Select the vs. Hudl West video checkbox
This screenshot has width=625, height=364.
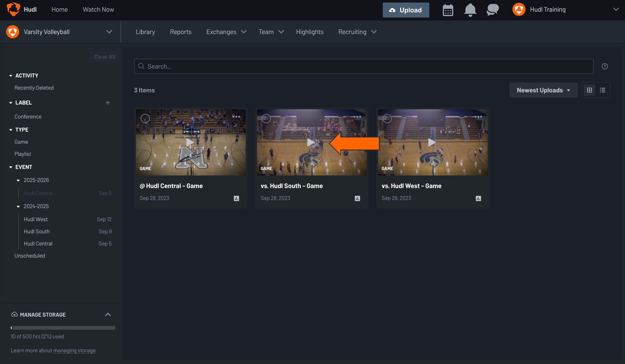(387, 119)
